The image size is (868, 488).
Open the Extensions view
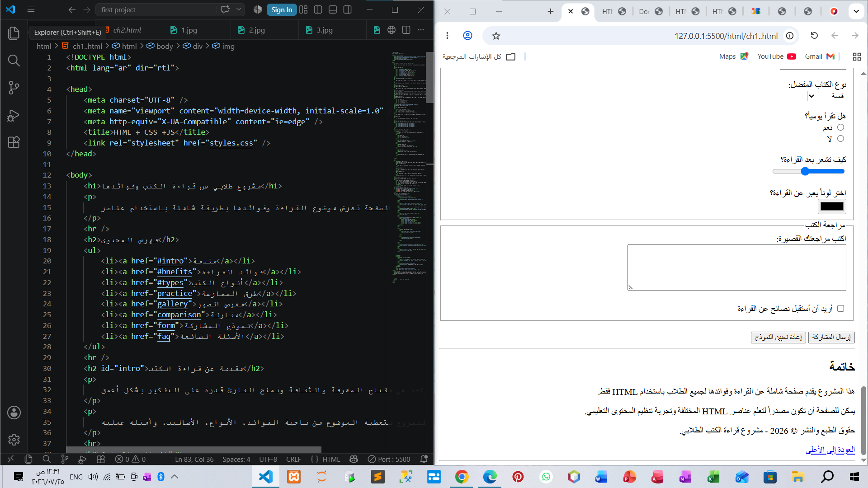pos(14,142)
